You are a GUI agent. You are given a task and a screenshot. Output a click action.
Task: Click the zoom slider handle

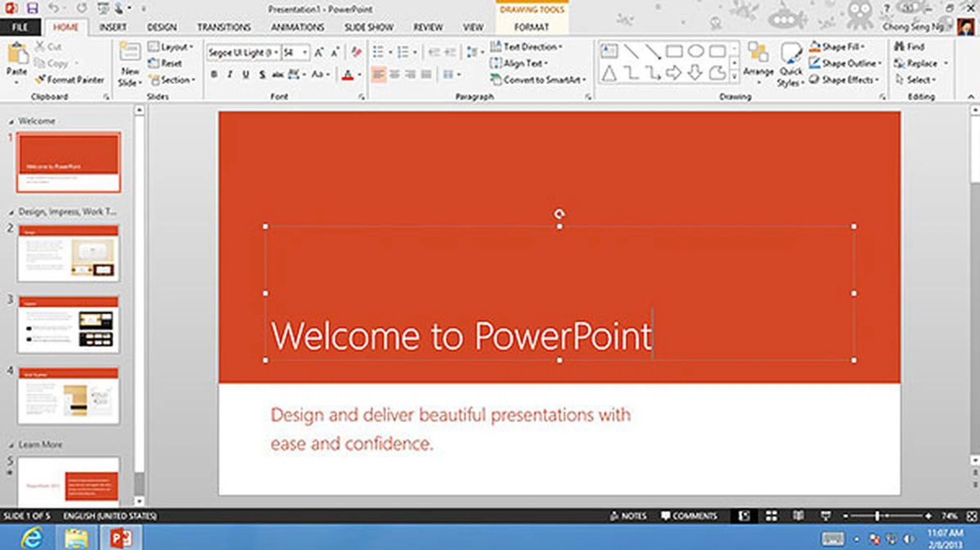click(x=877, y=516)
